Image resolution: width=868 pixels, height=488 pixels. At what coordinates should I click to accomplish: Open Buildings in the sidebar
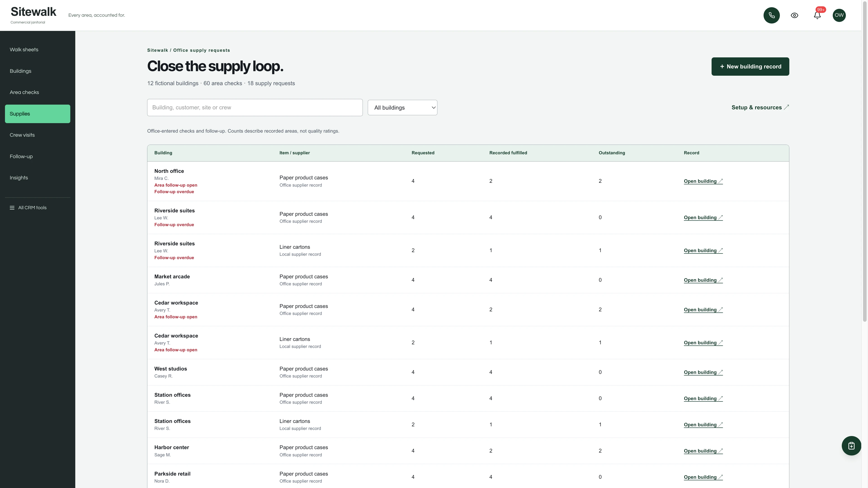37,71
